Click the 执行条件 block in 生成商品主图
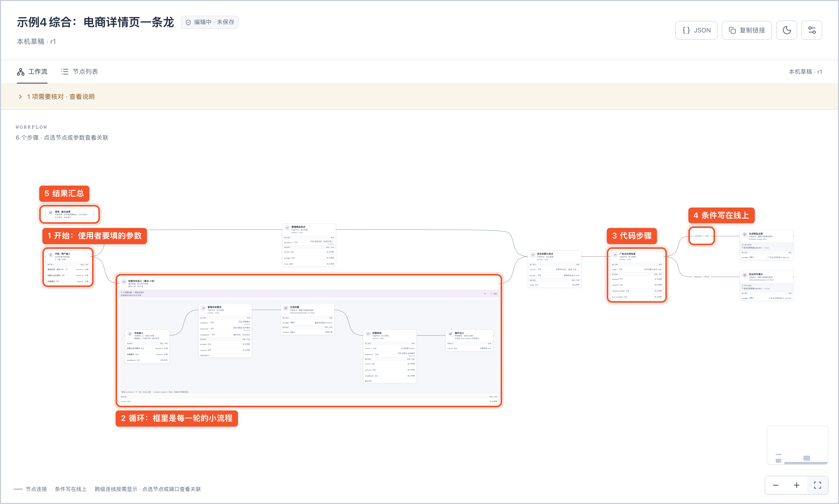Viewport: 839px width, 504px height. (766, 246)
